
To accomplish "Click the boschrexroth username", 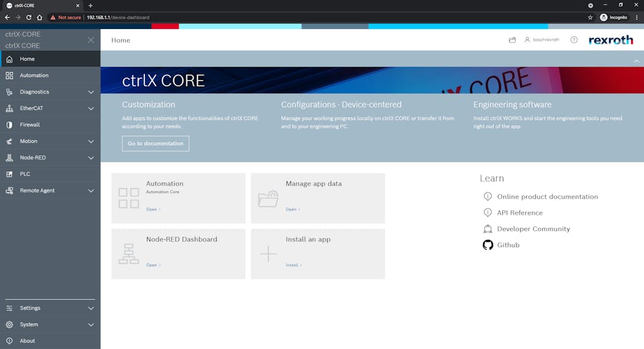I will pyautogui.click(x=546, y=40).
